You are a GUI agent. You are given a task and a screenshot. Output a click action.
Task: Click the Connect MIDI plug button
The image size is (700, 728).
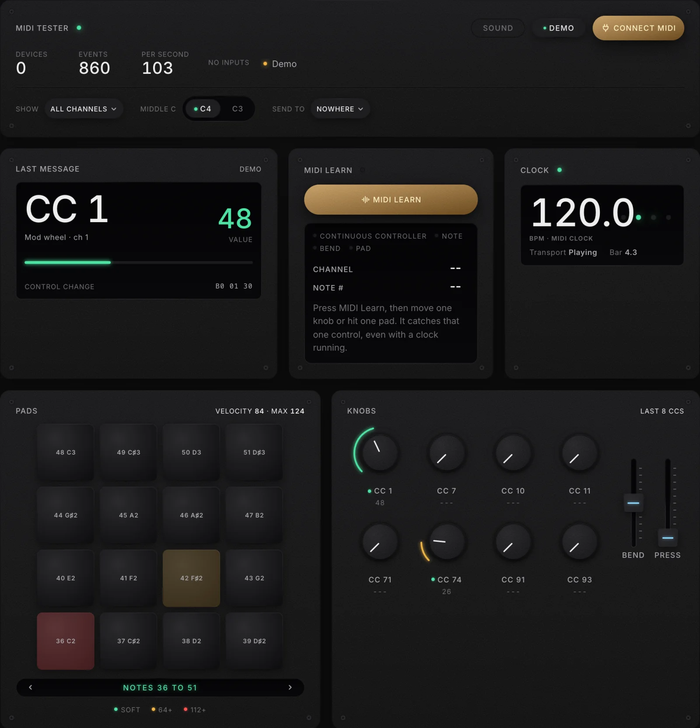coord(638,28)
